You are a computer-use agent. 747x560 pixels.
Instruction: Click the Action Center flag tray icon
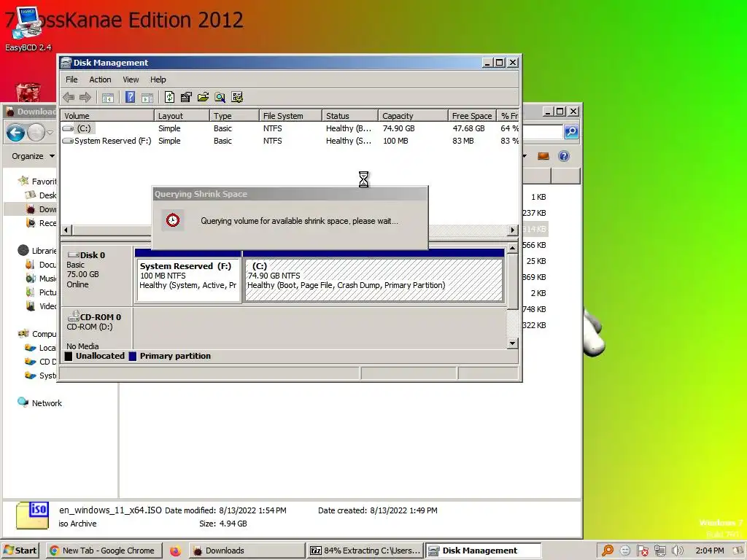642,551
